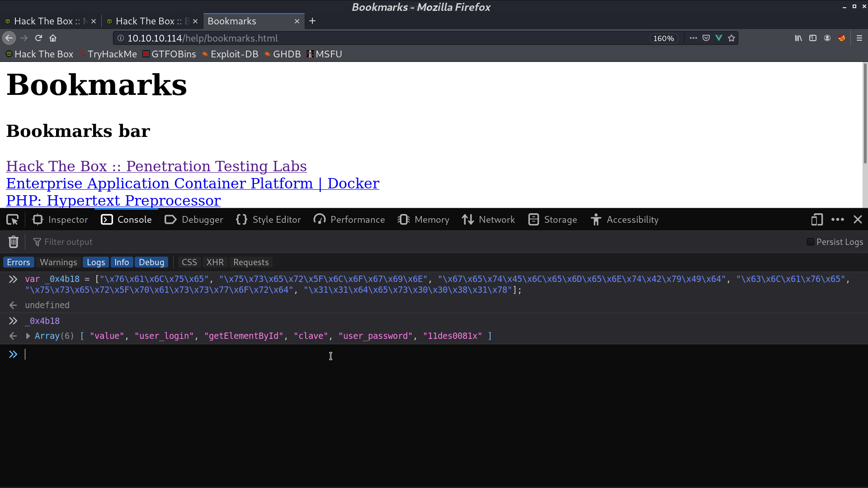Toggle Responsive Design Mode icon

click(x=816, y=220)
